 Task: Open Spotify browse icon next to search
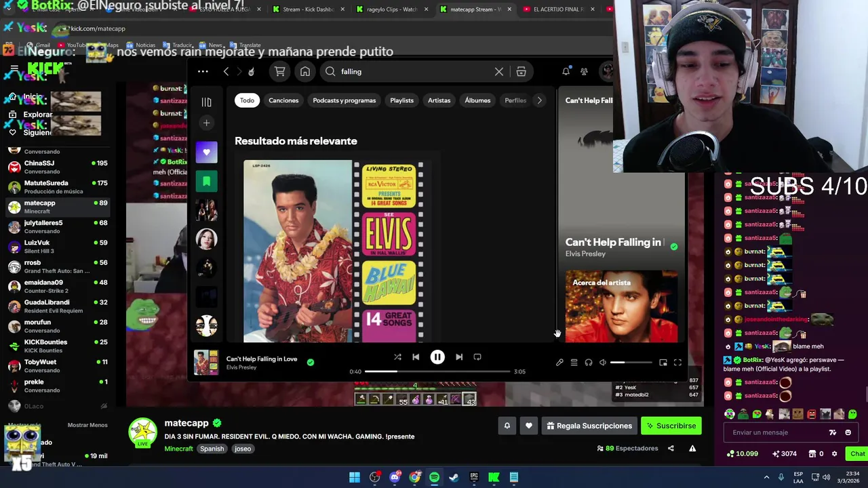click(x=521, y=71)
